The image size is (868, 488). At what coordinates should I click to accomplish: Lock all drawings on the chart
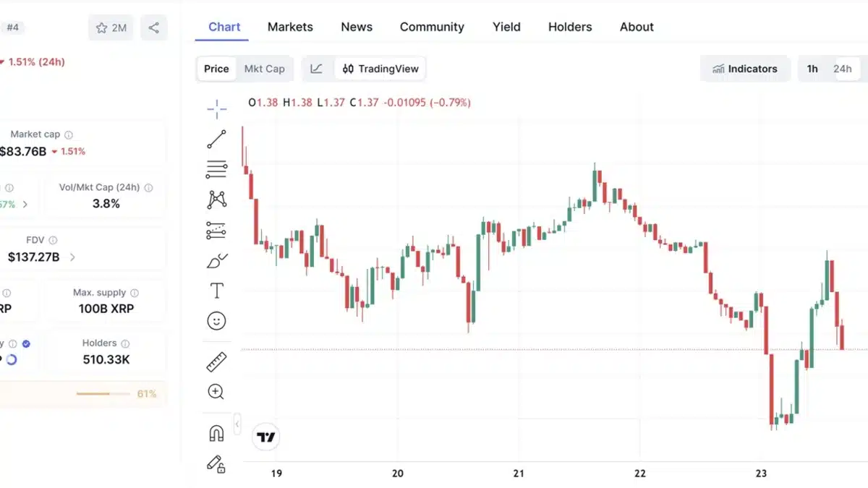(216, 466)
